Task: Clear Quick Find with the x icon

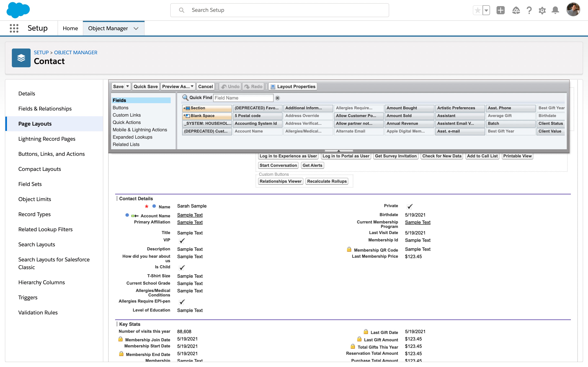Action: 277,98
